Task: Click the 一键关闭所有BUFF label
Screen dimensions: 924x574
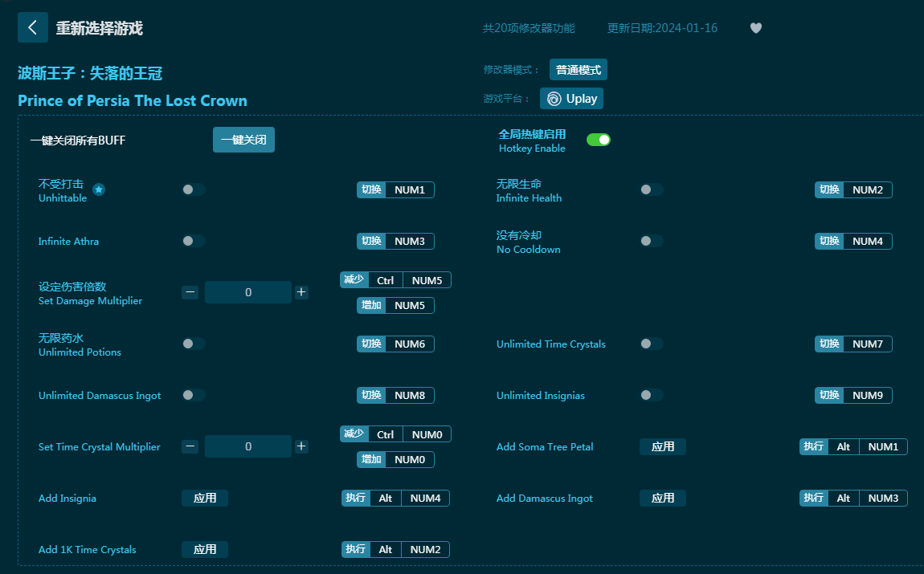Action: [78, 140]
